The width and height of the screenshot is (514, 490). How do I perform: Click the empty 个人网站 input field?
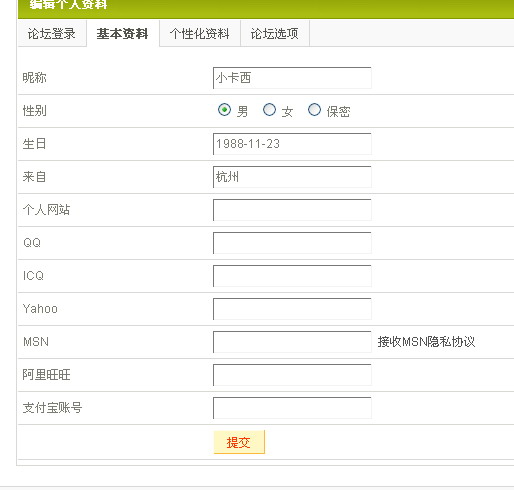coord(292,210)
